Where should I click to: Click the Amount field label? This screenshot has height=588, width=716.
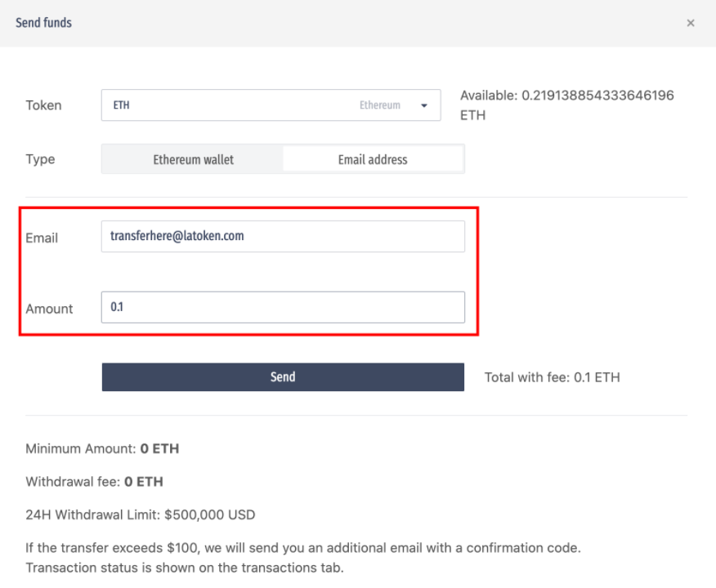(x=49, y=309)
